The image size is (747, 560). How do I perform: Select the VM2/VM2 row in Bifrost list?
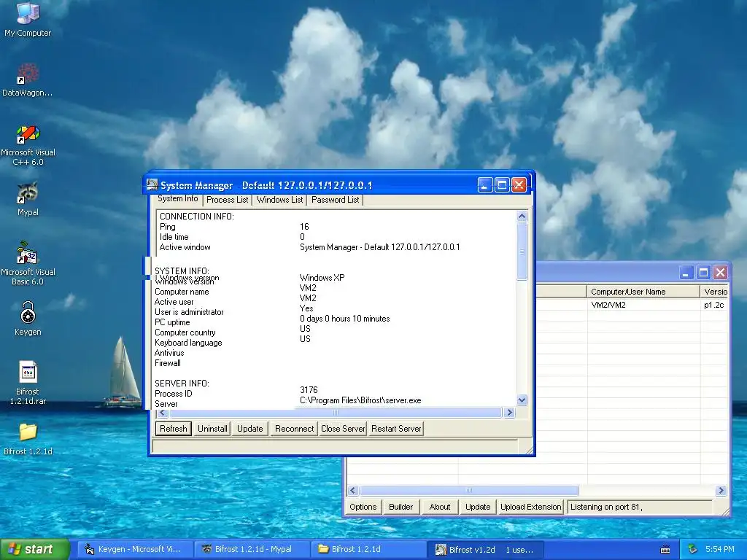point(608,305)
